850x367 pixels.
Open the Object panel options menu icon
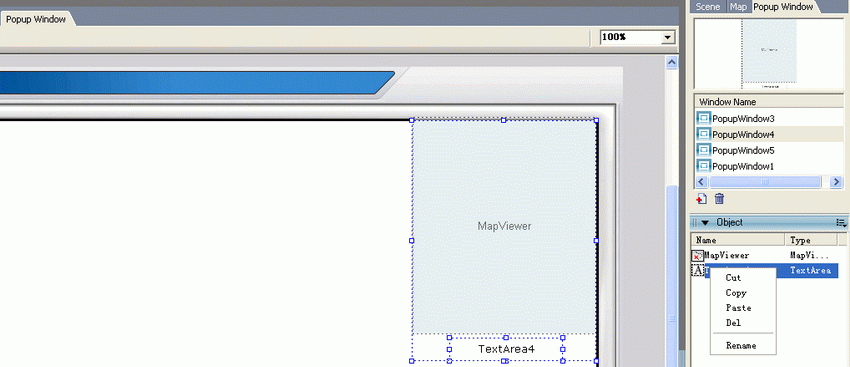point(841,223)
